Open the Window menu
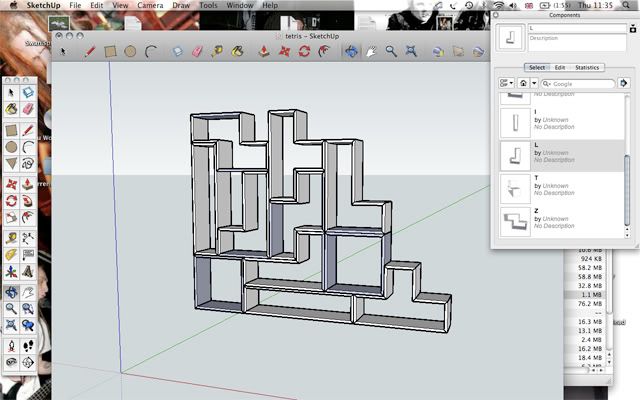Image resolution: width=640 pixels, height=400 pixels. (240, 5)
